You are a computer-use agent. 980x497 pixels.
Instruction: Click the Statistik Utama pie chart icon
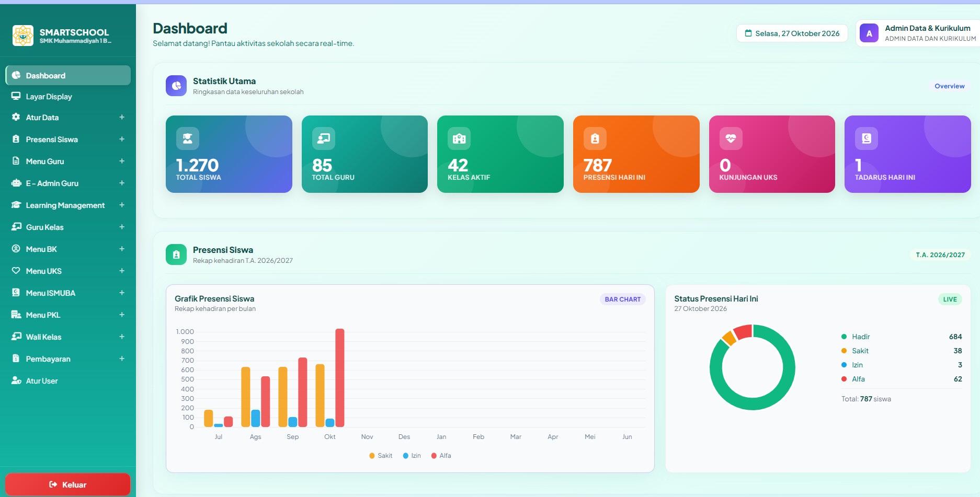point(176,86)
